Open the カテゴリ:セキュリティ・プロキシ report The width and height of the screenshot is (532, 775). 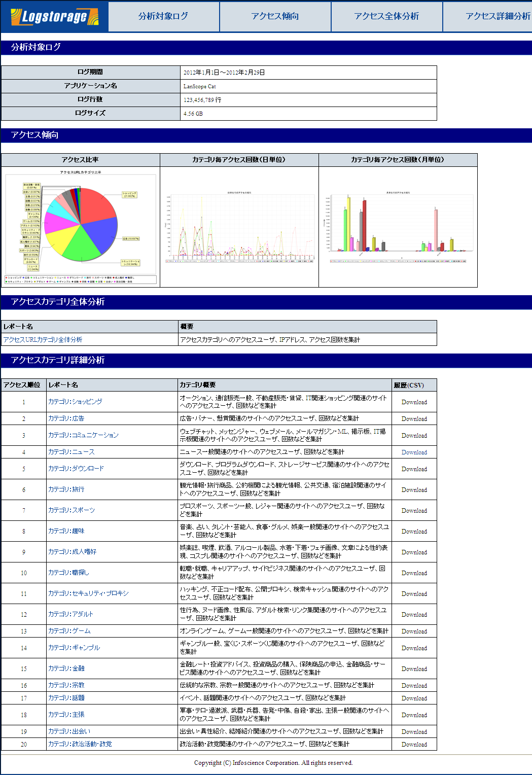tap(88, 593)
